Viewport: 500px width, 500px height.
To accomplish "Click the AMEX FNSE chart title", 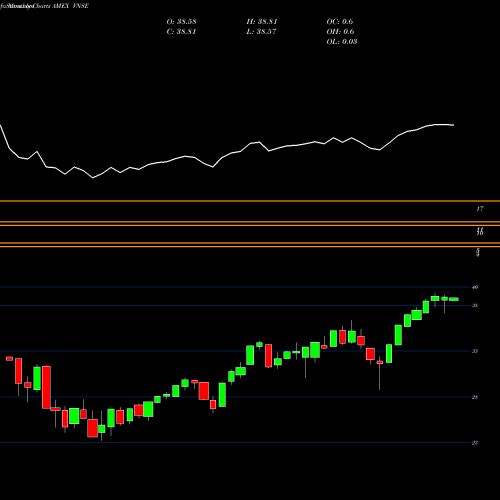I will [70, 6].
